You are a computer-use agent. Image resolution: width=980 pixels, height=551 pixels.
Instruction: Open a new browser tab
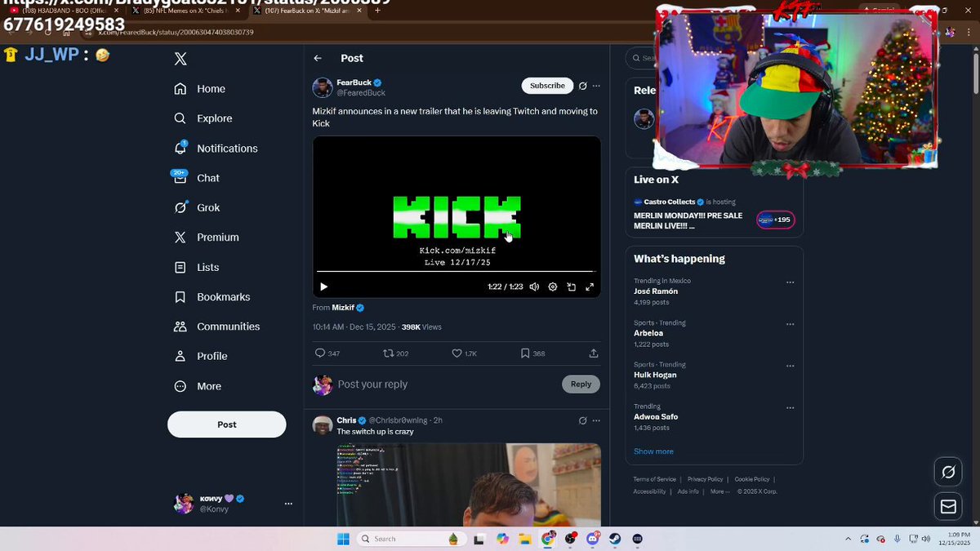[x=377, y=11]
